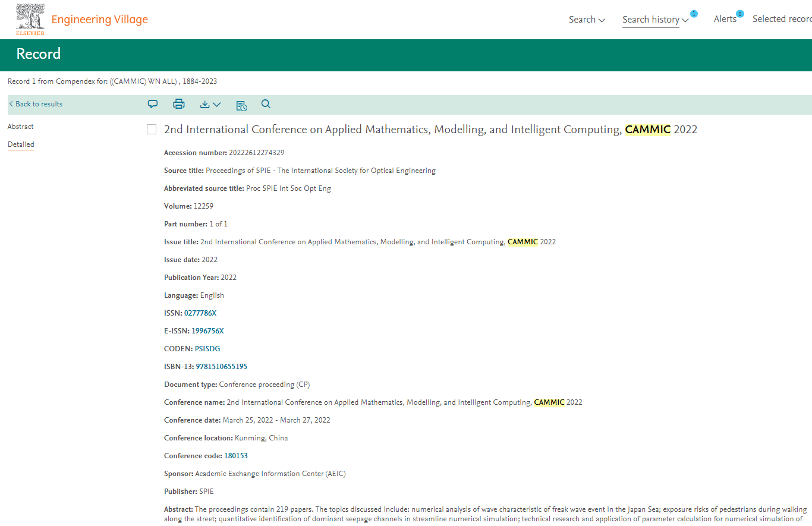Click the Part number value 1 of 1
This screenshot has height=526, width=812.
coord(218,224)
